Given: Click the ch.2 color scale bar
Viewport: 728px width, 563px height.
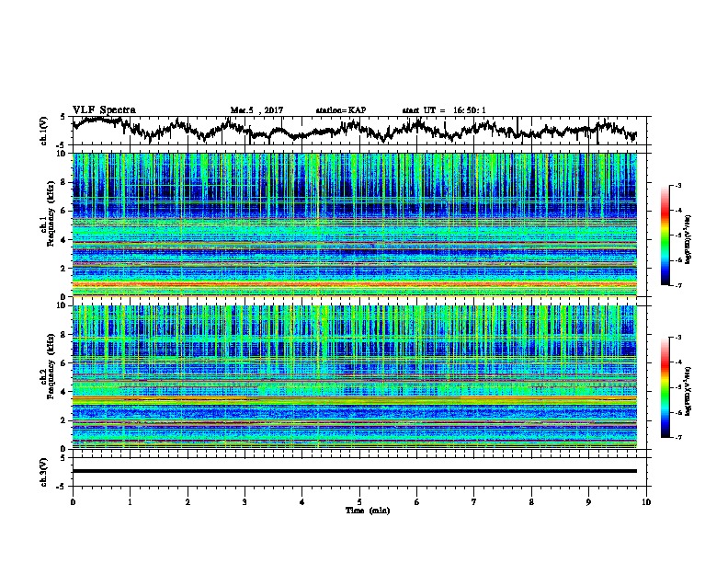Looking at the screenshot, I should [665, 387].
